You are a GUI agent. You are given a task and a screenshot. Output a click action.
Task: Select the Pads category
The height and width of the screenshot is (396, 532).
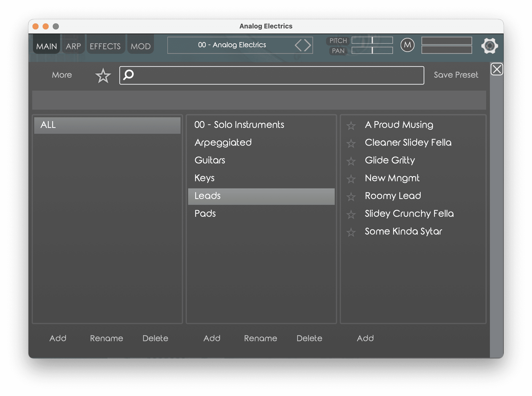click(x=205, y=213)
